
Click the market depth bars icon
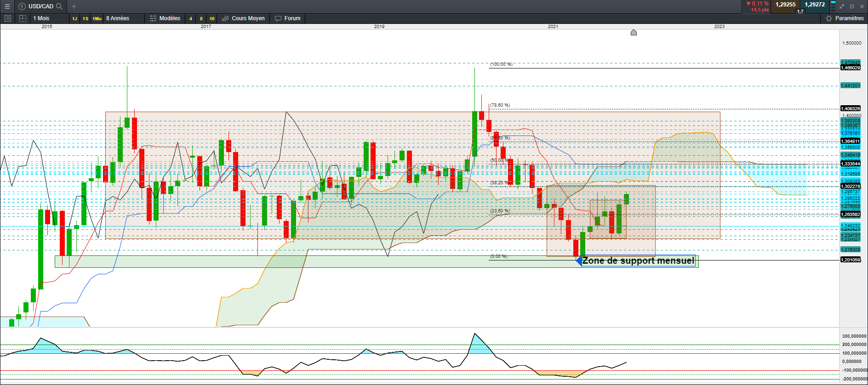(x=833, y=6)
